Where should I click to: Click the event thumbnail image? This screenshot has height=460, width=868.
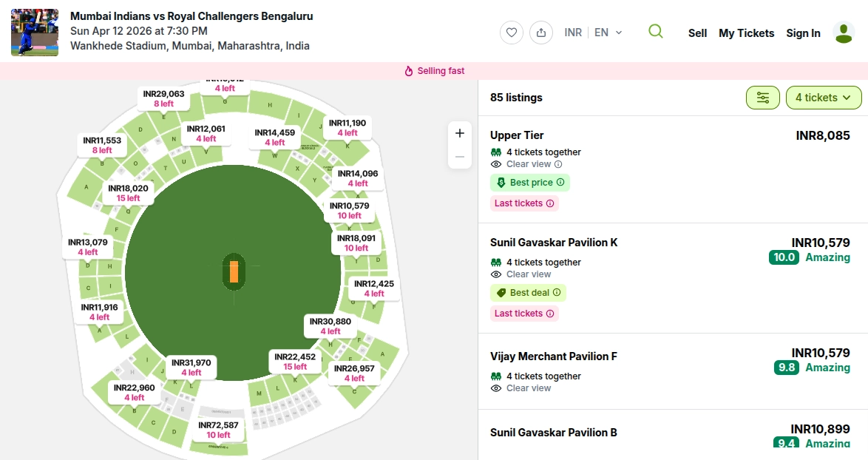click(x=35, y=33)
